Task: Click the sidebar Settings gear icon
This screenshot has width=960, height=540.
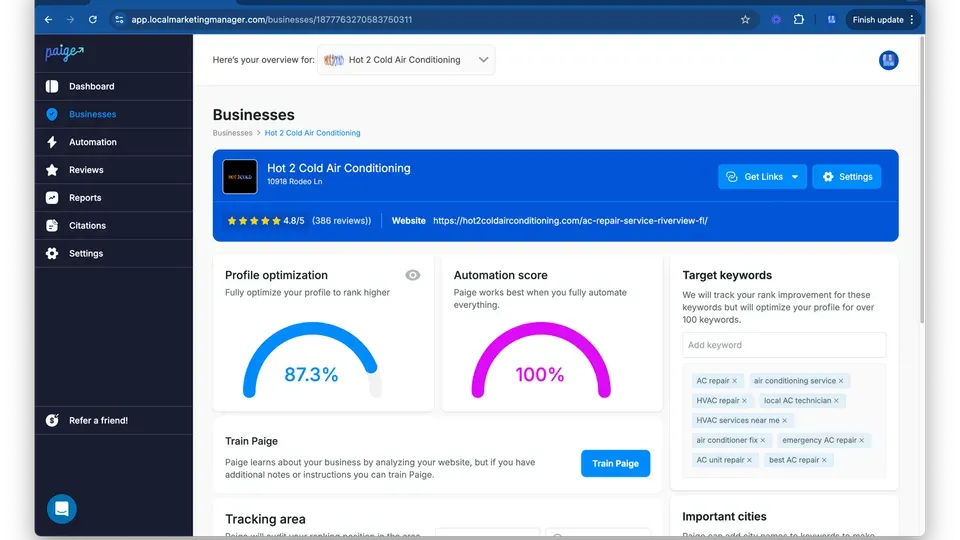Action: pos(52,253)
